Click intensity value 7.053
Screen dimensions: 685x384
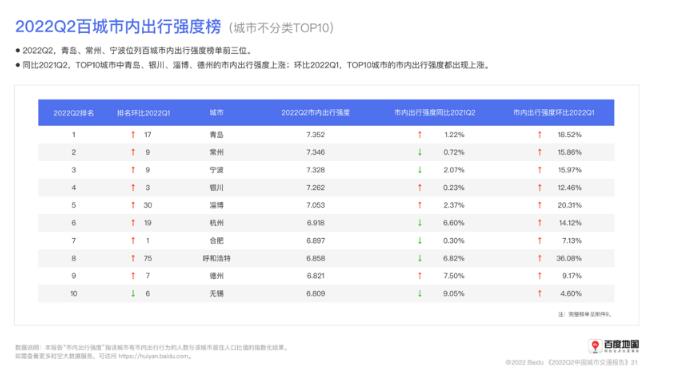[x=315, y=205]
